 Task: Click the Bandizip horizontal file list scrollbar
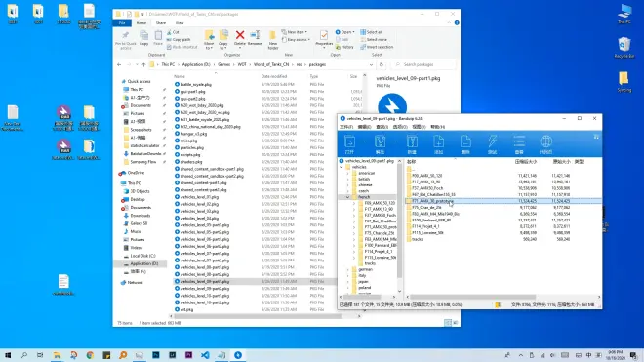click(472, 297)
